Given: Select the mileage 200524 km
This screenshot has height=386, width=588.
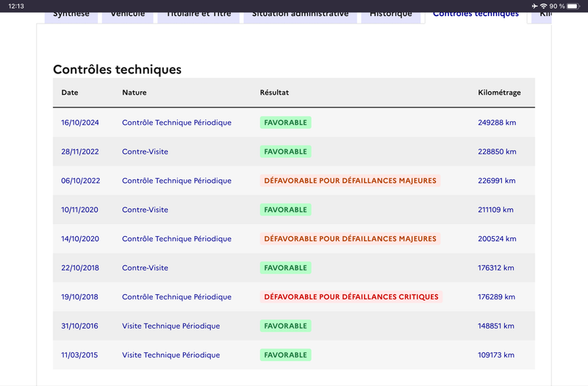Looking at the screenshot, I should click(497, 239).
